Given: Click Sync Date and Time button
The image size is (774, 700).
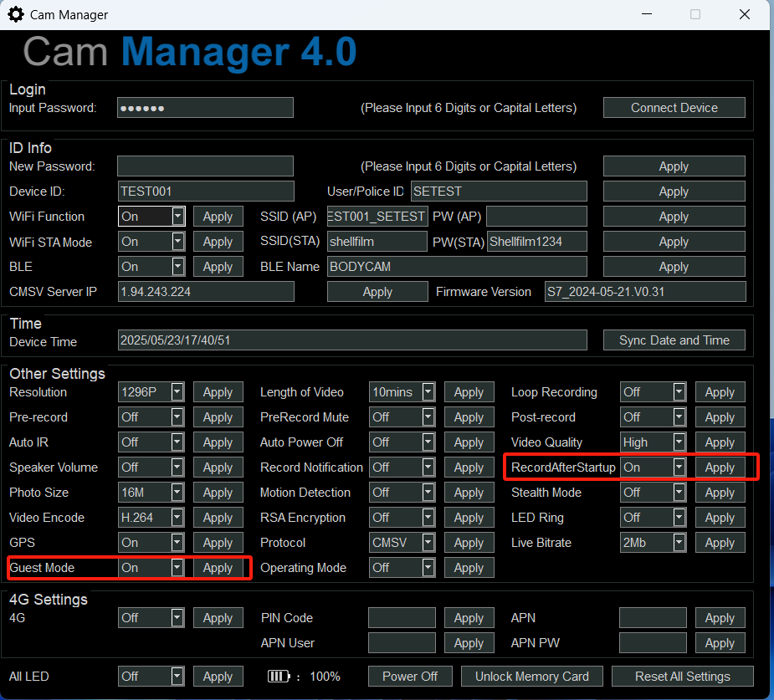Looking at the screenshot, I should click(x=674, y=340).
